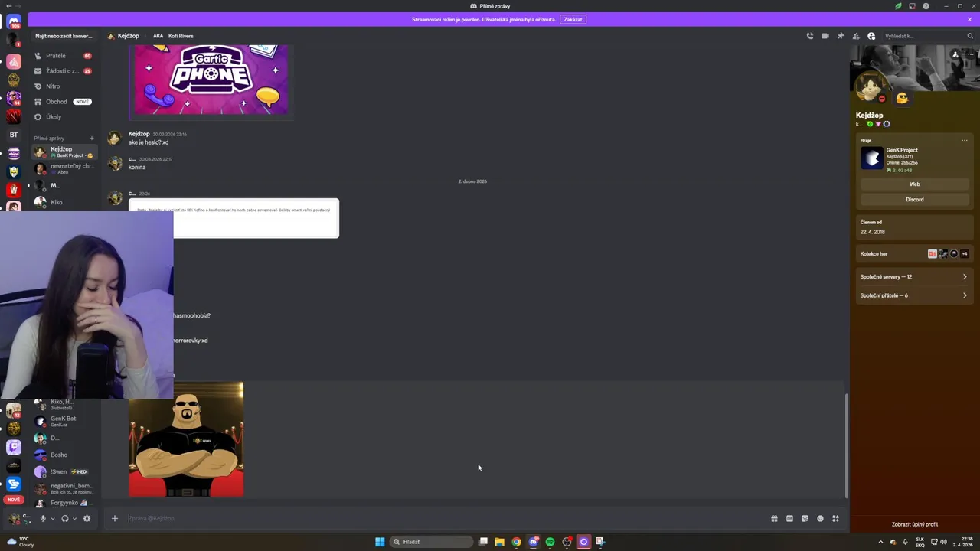
Task: Select the Kejdžop direct message
Action: (x=64, y=152)
